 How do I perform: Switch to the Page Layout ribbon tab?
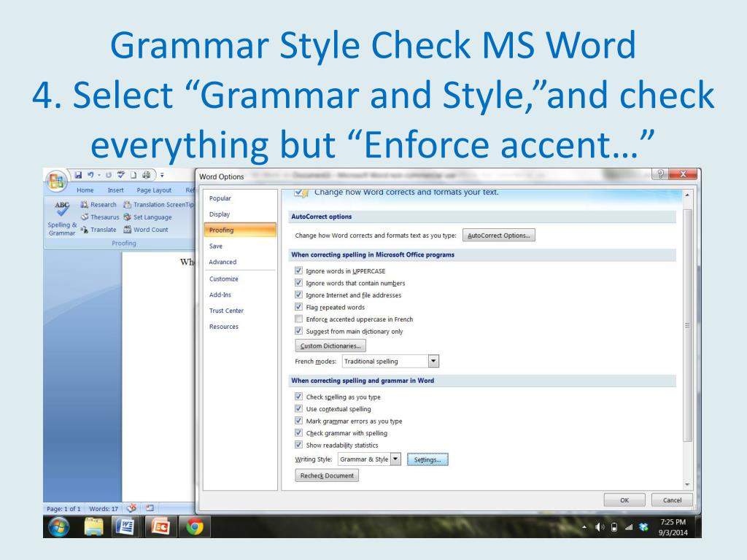click(x=154, y=190)
